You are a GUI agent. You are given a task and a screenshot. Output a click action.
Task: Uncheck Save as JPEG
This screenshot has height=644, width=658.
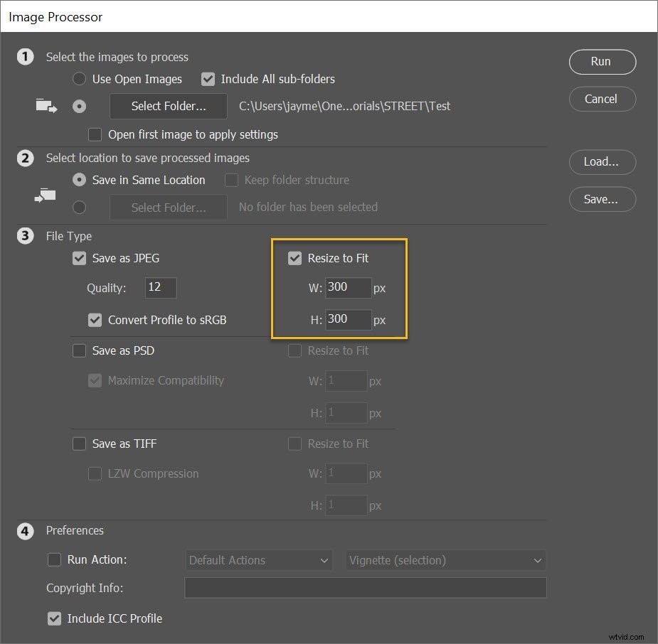click(79, 258)
